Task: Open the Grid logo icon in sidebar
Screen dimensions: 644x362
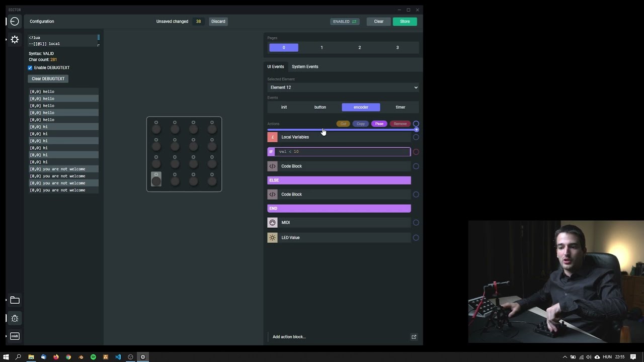Action: (x=15, y=21)
